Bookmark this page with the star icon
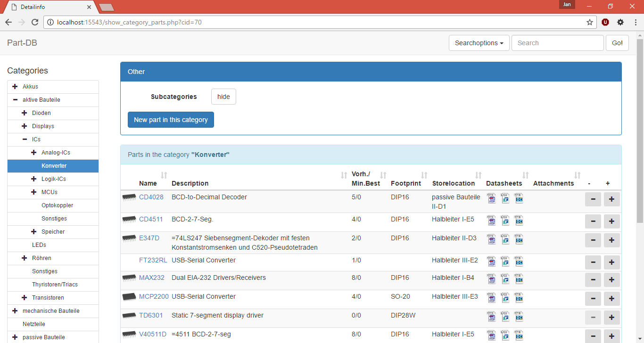This screenshot has width=644, height=343. [x=589, y=22]
